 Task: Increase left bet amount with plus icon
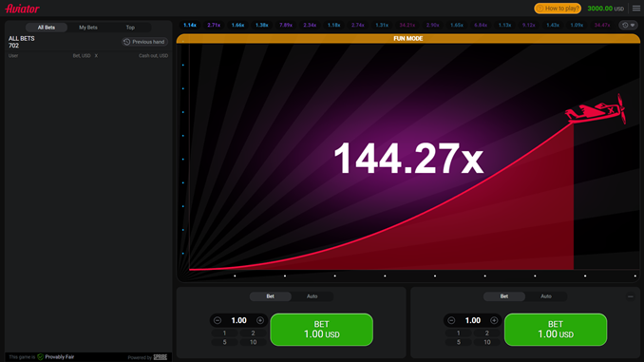point(260,320)
